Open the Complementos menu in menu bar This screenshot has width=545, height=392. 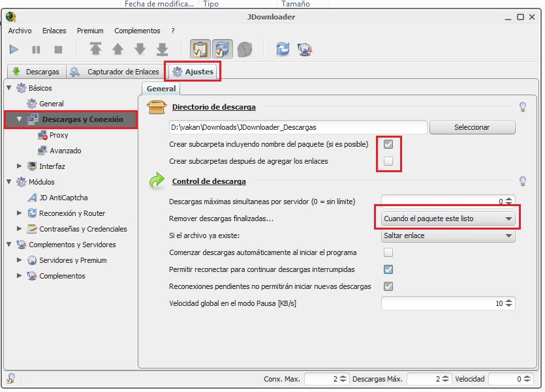137,31
